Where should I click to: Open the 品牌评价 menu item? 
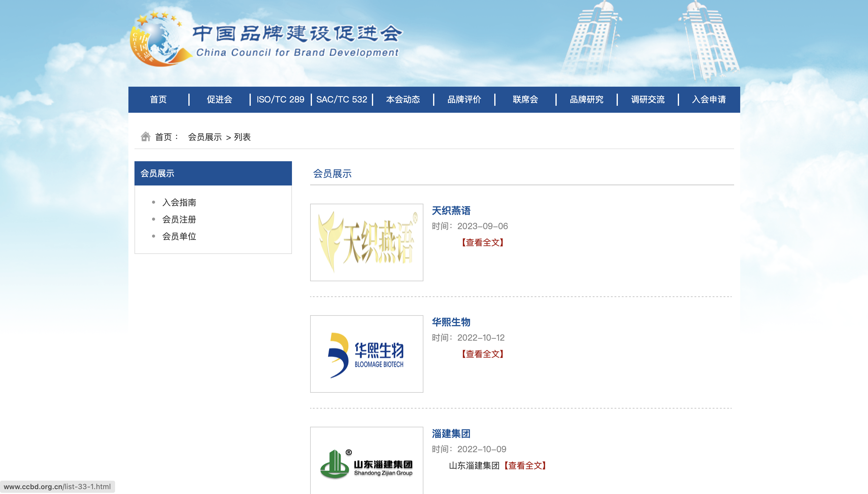pyautogui.click(x=464, y=99)
